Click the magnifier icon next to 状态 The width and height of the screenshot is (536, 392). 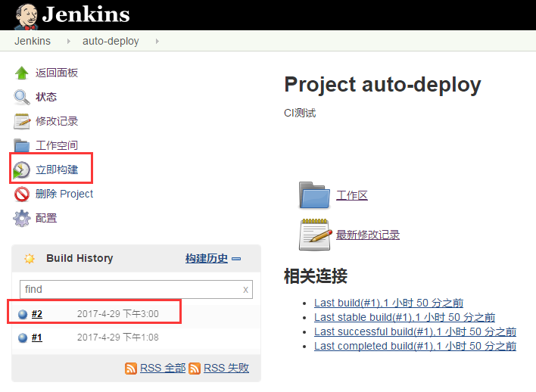[x=21, y=97]
